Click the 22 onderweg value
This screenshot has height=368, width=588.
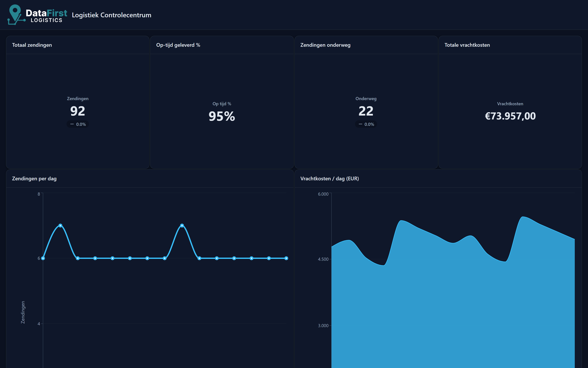pos(366,111)
